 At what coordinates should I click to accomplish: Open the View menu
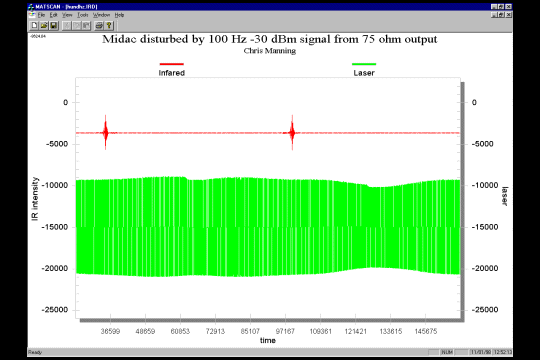[x=67, y=15]
